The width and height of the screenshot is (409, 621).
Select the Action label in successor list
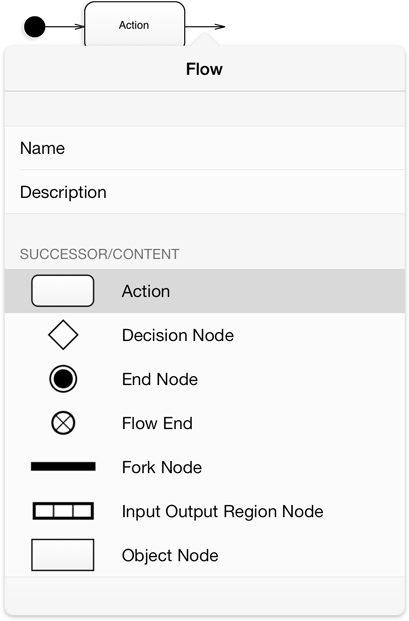tap(146, 291)
